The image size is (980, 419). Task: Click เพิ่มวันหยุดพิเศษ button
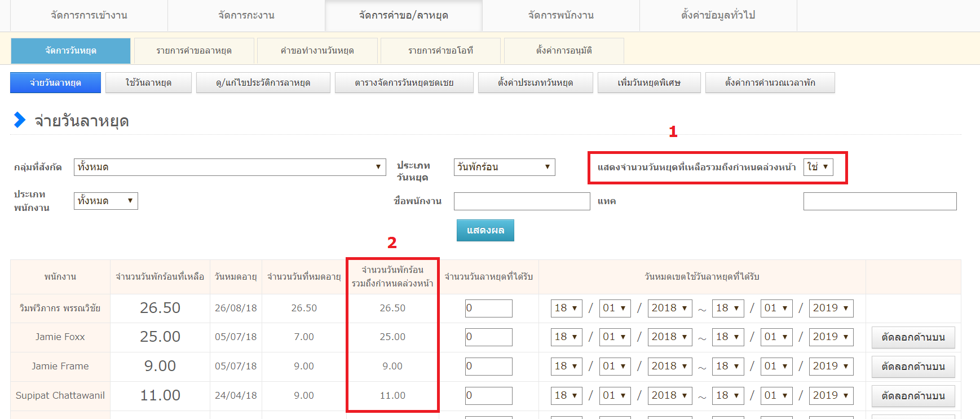(x=648, y=83)
